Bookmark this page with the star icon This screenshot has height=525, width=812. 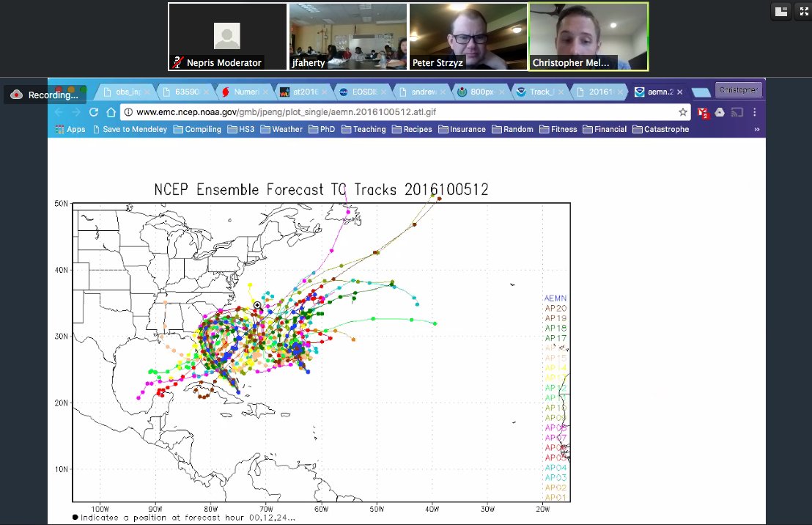[683, 112]
